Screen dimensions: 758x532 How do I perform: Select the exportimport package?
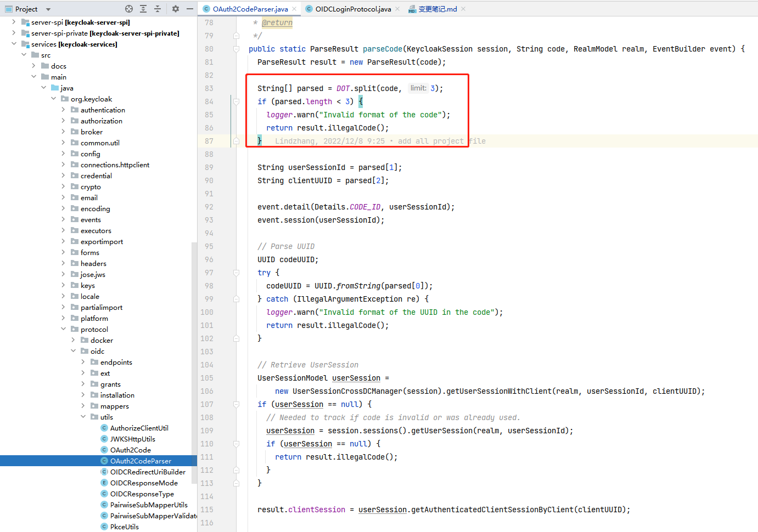[102, 241]
